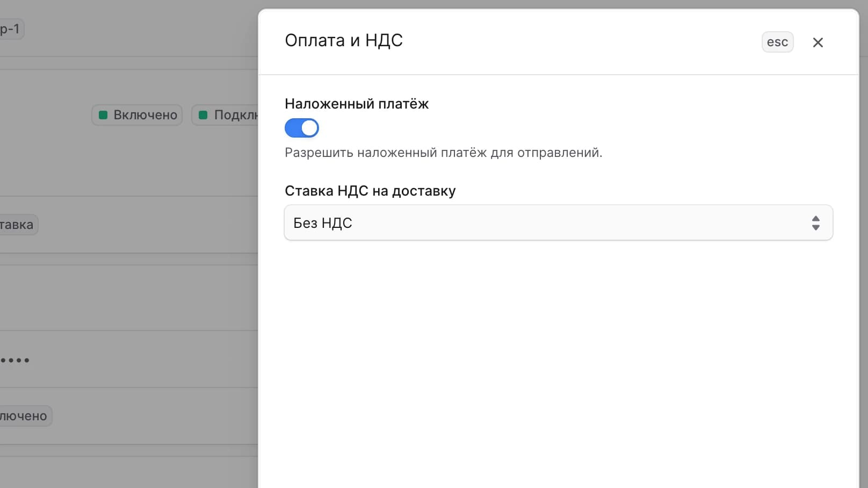Click the masked dots value in background
The height and width of the screenshot is (488, 868).
pos(15,360)
